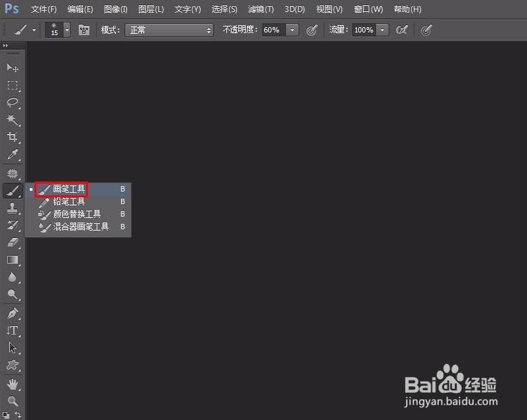Screen dimensions: 527x420
Task: Open the 文件(F) menu
Action: pos(44,9)
